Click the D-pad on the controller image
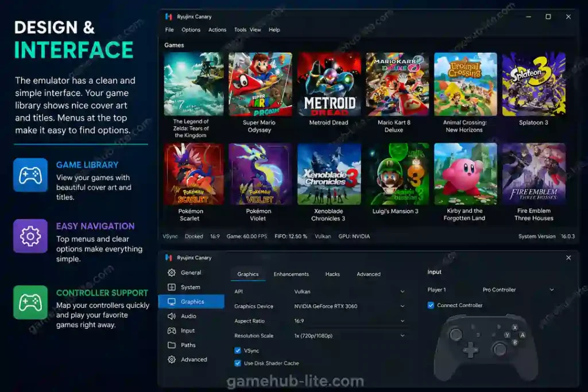 pos(470,351)
